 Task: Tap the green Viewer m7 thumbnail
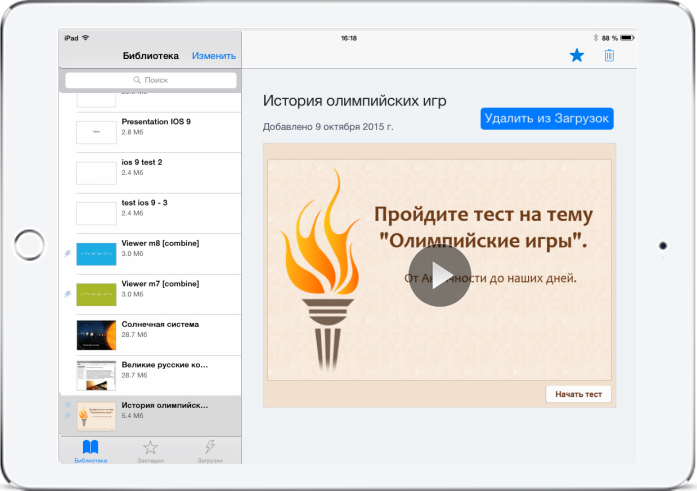96,295
